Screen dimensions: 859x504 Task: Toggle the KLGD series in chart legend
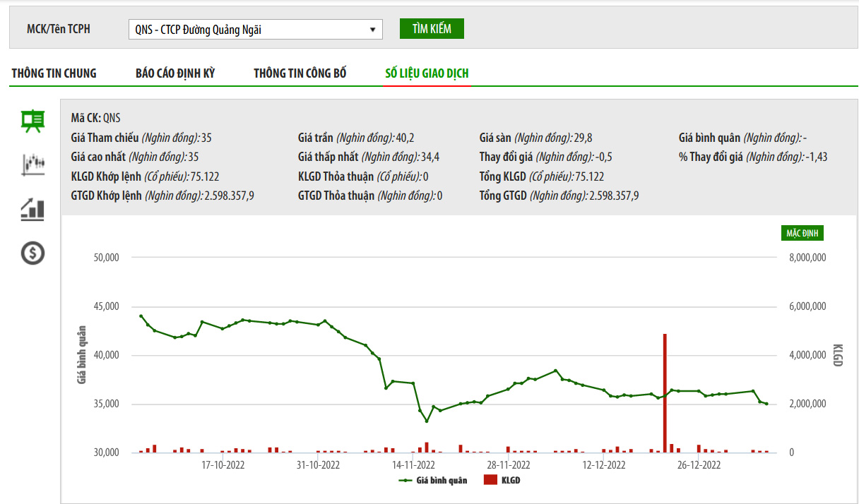pos(502,481)
